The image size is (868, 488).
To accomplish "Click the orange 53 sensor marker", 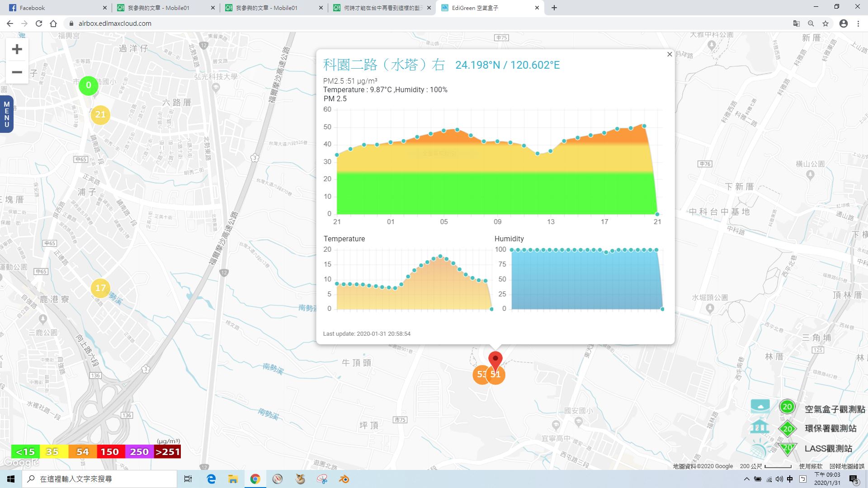I will [480, 375].
